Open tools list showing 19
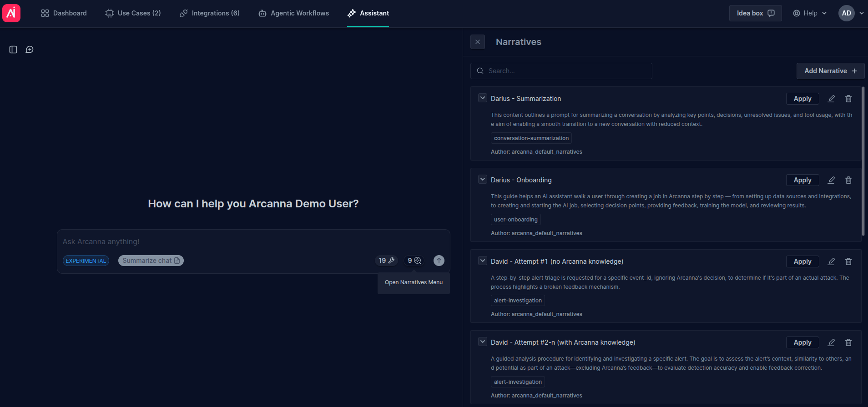Screen dimensions: 868x407 coord(387,261)
